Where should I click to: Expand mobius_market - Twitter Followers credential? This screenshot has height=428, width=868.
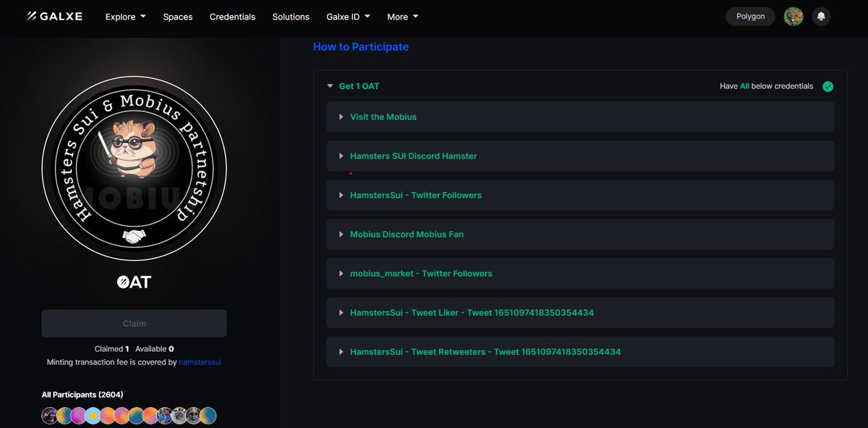point(580,273)
